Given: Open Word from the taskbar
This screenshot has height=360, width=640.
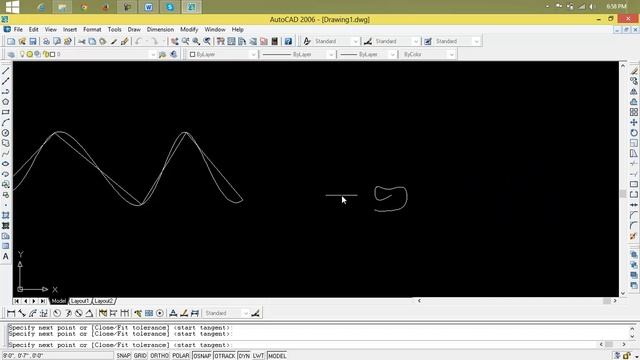Looking at the screenshot, I should (x=149, y=7).
